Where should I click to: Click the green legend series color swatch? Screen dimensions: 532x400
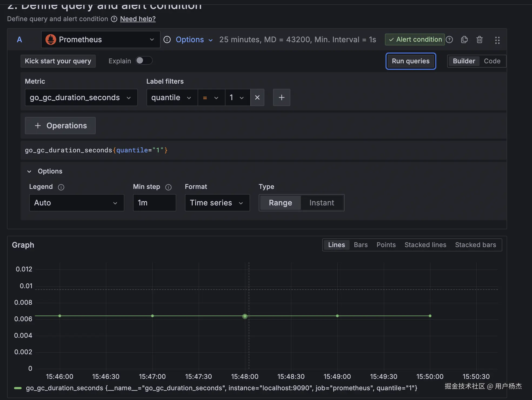click(x=18, y=388)
